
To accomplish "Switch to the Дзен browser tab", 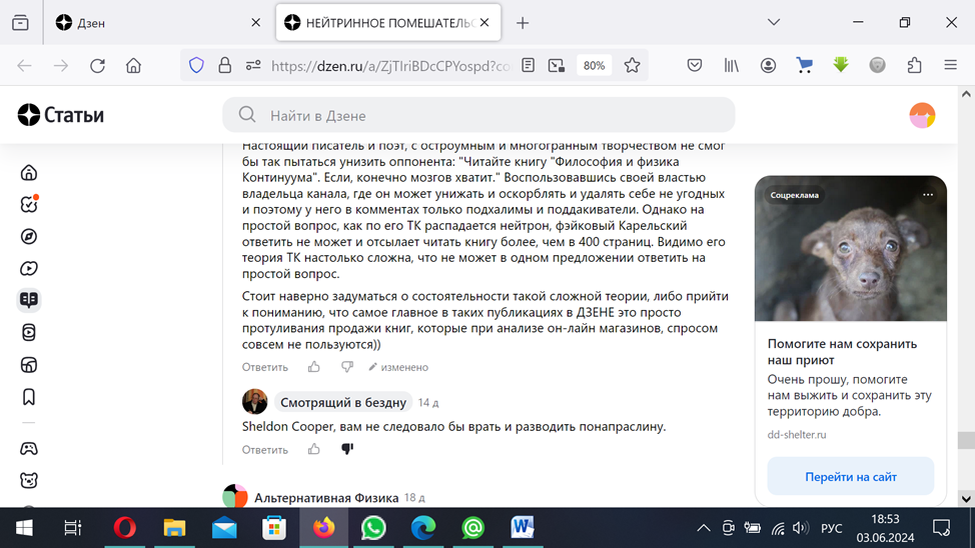I will pyautogui.click(x=155, y=23).
